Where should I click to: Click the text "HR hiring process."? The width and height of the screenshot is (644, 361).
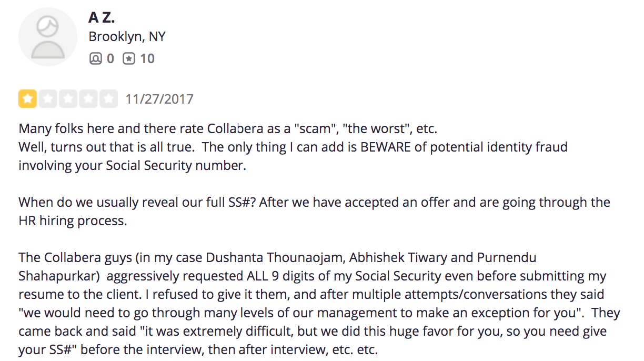tap(73, 221)
